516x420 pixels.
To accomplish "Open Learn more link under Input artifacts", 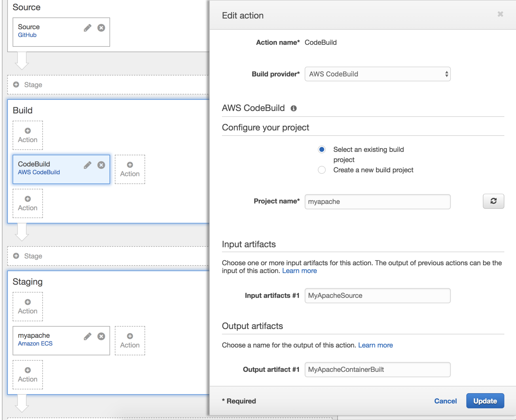I will (299, 271).
